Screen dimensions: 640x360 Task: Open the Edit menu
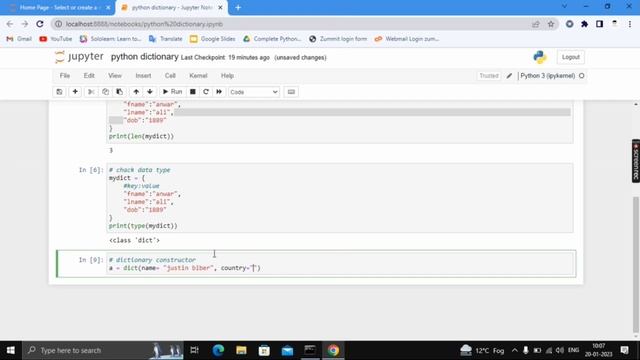[89, 76]
